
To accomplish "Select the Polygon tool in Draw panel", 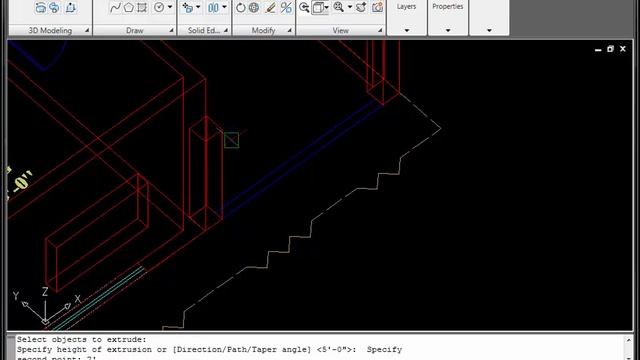I will 129,8.
